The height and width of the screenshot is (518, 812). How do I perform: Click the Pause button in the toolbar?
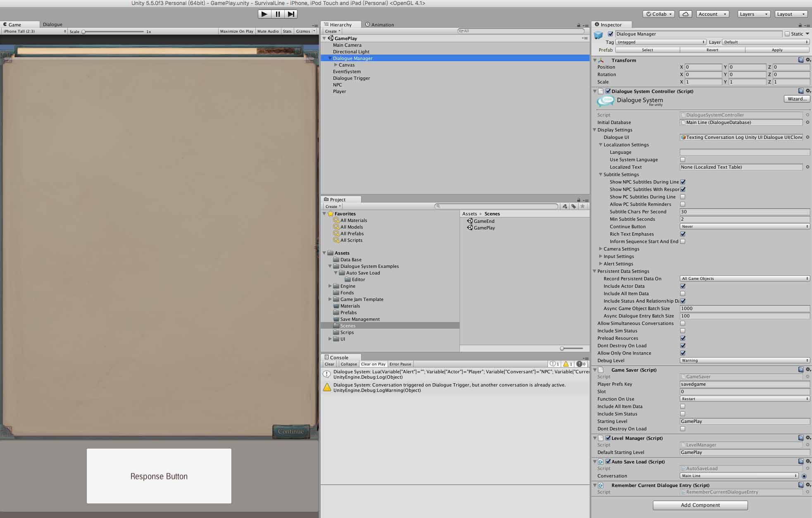click(x=278, y=14)
